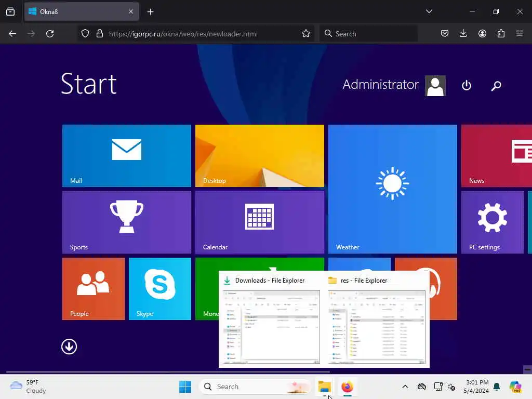Open the Firefox account icon
Image resolution: width=532 pixels, height=399 pixels.
click(482, 33)
